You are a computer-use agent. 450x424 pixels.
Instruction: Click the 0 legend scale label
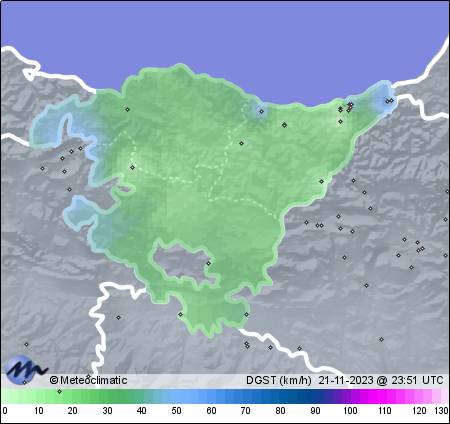[5, 410]
